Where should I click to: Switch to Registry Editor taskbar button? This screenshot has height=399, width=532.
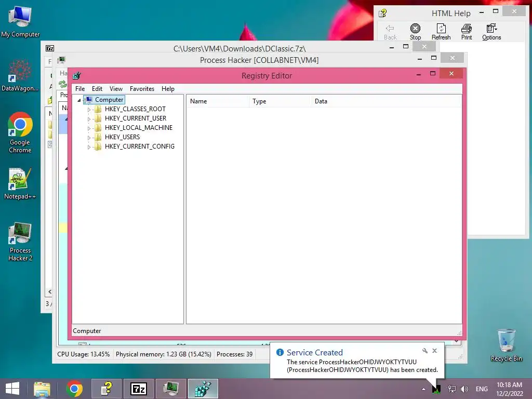(203, 389)
